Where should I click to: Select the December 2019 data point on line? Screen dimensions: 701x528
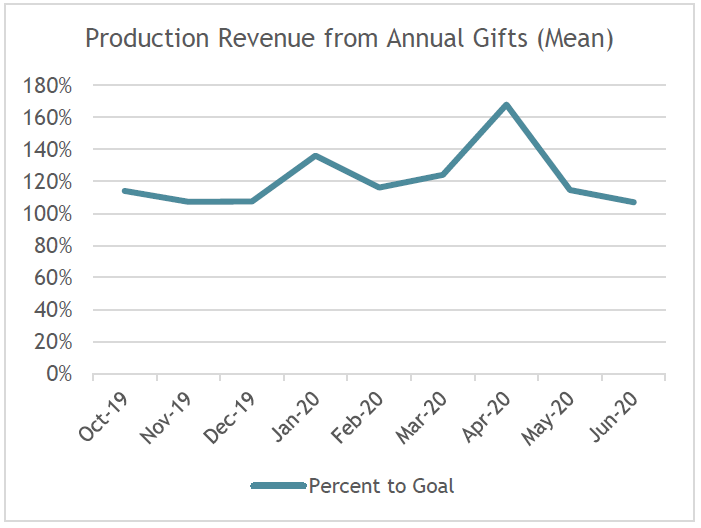(x=252, y=202)
